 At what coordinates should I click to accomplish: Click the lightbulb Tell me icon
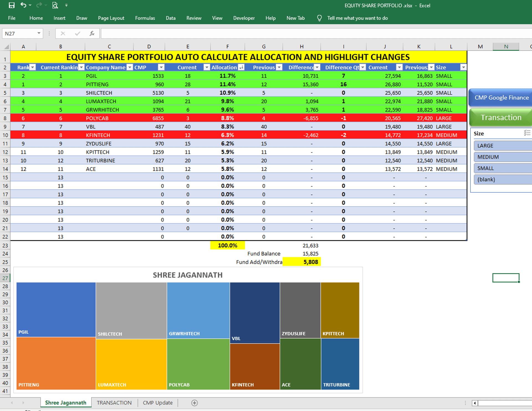tap(319, 18)
